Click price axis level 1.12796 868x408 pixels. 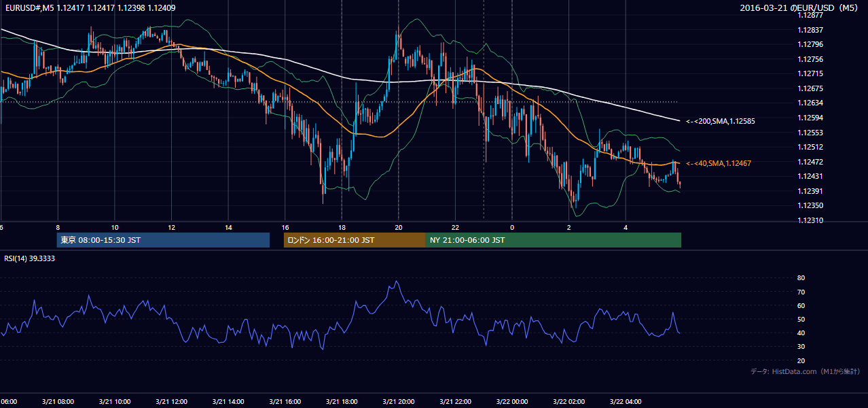tap(810, 45)
